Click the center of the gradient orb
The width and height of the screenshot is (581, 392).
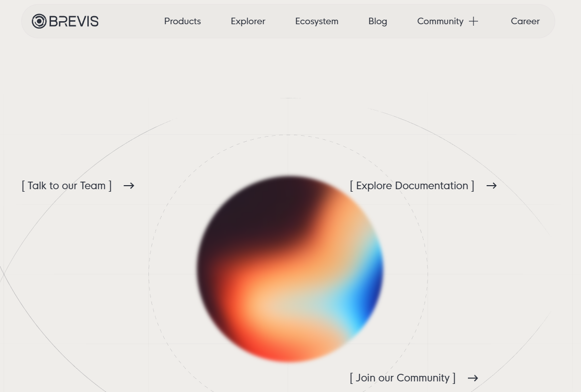tap(290, 269)
